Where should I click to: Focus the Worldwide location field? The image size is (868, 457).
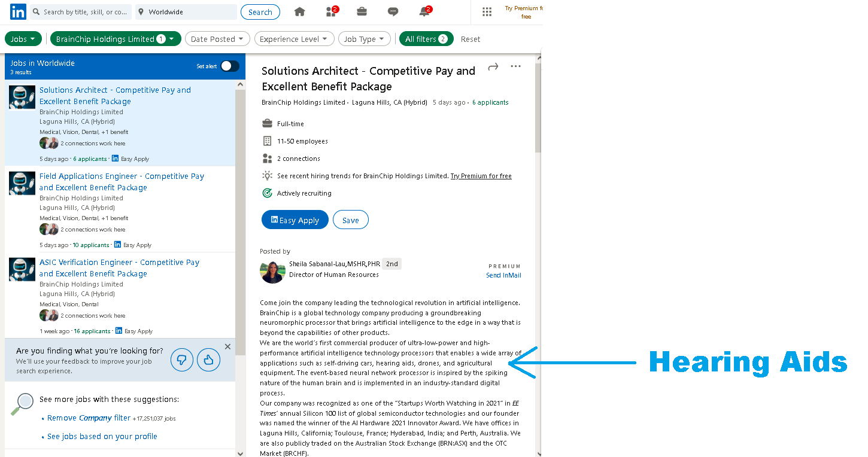[186, 12]
